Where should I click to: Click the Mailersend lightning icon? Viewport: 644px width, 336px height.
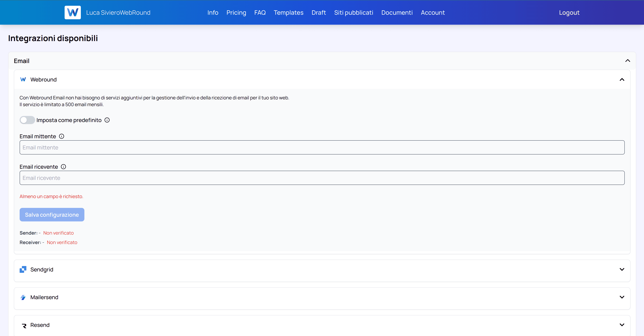tap(23, 297)
